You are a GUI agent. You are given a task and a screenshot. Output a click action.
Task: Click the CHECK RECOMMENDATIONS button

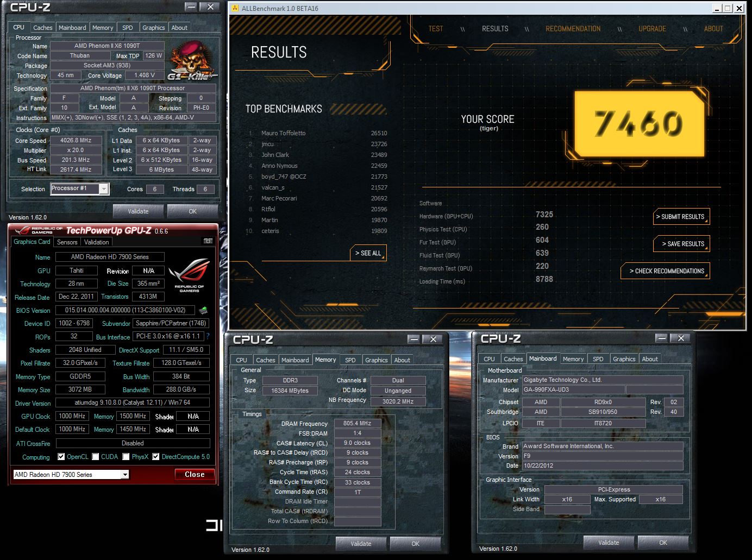coord(665,271)
